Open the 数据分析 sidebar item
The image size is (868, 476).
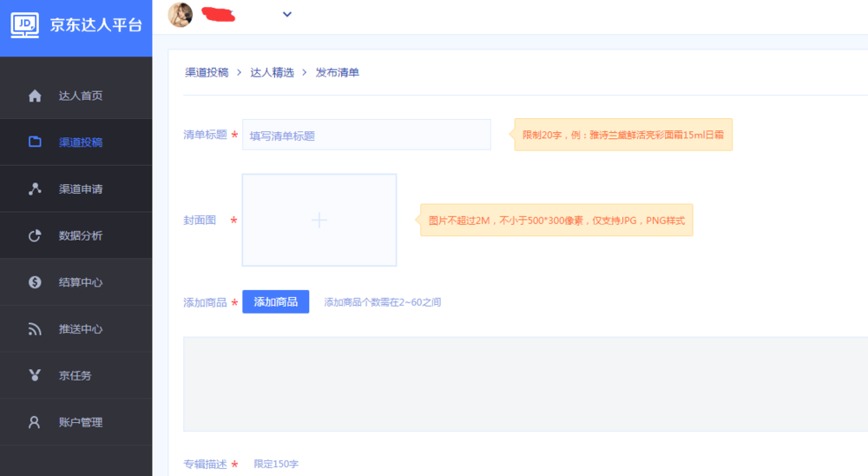(76, 235)
